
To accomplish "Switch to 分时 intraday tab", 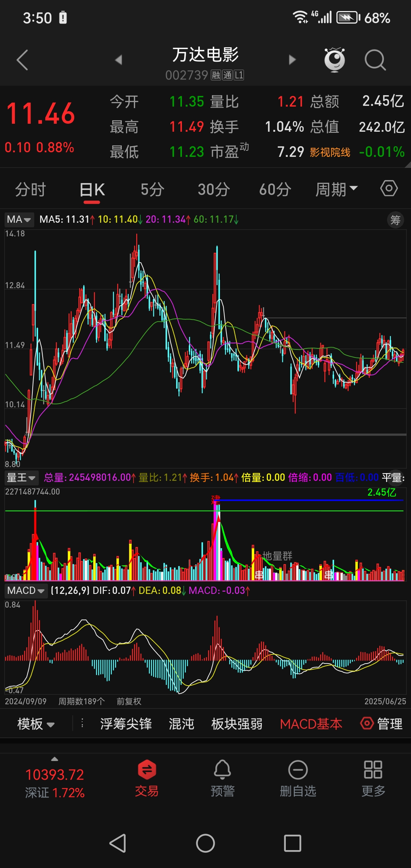I will 30,189.
